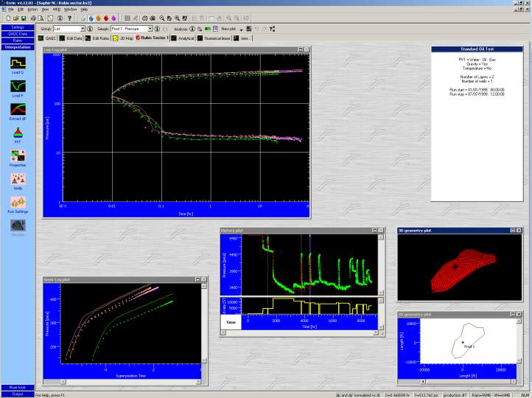The image size is (532, 398).
Task: Open Run Settings in the sidebar
Action: tap(18, 202)
